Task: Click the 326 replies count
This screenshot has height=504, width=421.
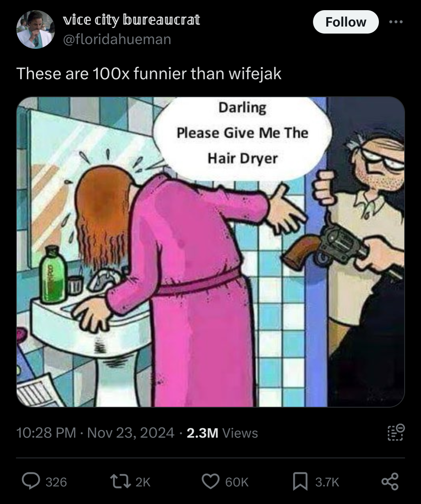Action: point(56,482)
